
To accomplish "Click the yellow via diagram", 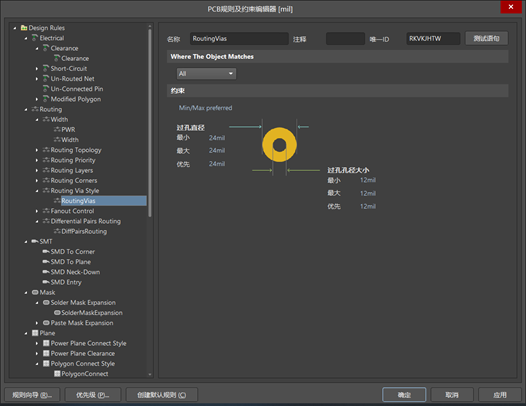I will click(x=279, y=145).
